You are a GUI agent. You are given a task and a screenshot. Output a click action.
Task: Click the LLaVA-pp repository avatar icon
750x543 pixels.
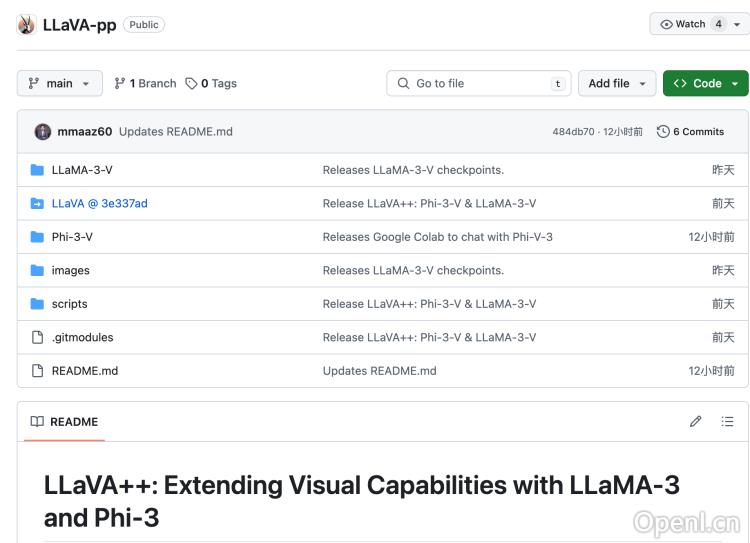[x=26, y=25]
